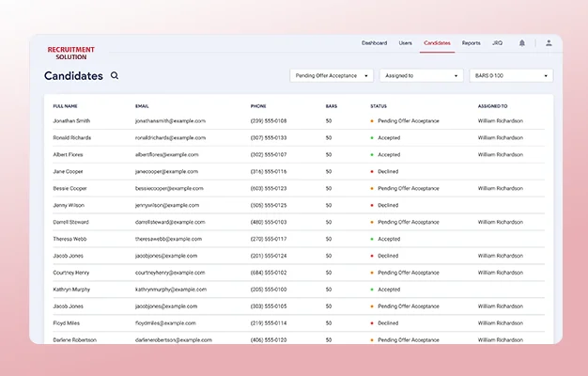The height and width of the screenshot is (376, 588).
Task: Click phone number (302) 555-0107
Action: point(269,154)
